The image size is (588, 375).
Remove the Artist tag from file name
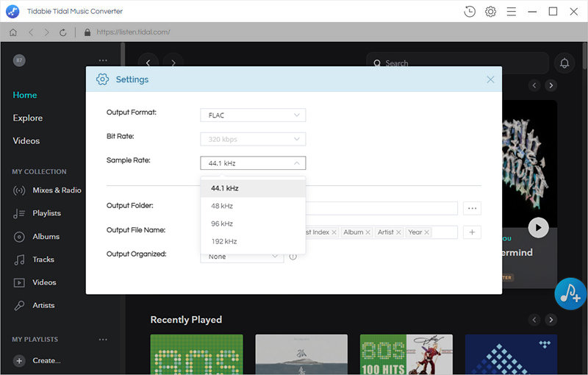pos(398,232)
